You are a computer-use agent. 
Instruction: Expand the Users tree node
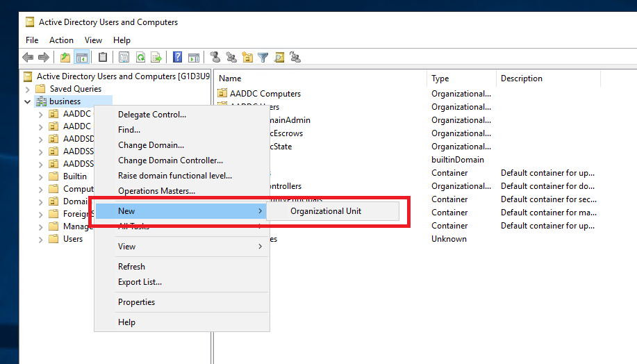point(40,240)
